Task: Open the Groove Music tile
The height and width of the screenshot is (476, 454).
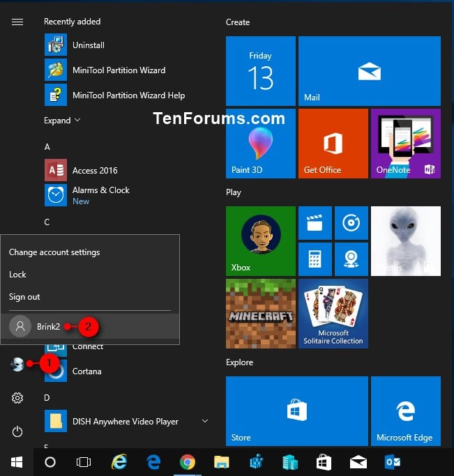Action: (351, 223)
